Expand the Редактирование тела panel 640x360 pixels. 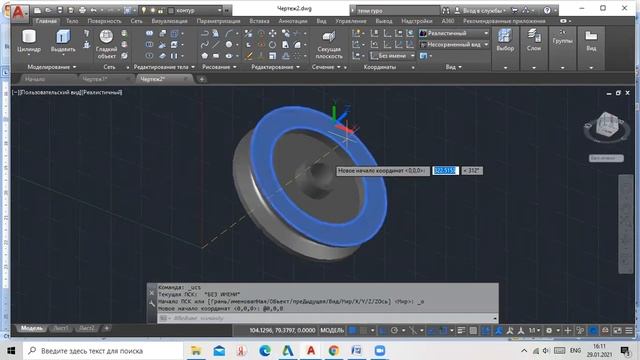164,67
